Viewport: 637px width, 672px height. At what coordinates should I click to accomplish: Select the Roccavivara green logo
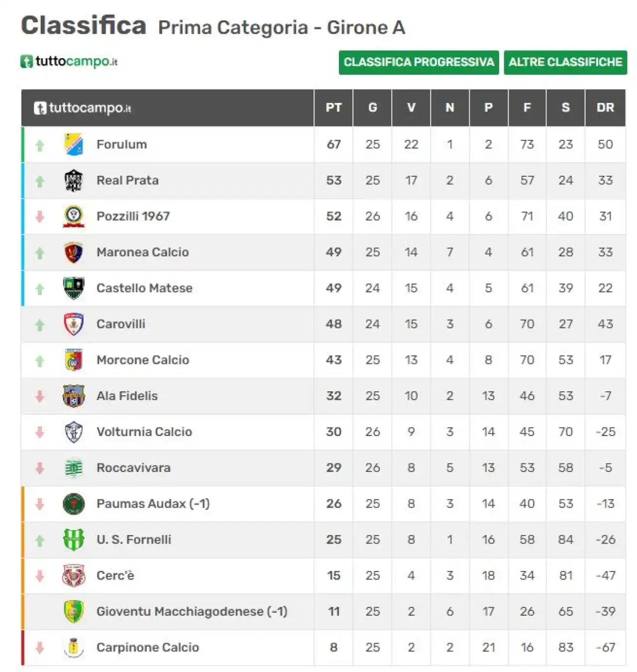tap(74, 468)
